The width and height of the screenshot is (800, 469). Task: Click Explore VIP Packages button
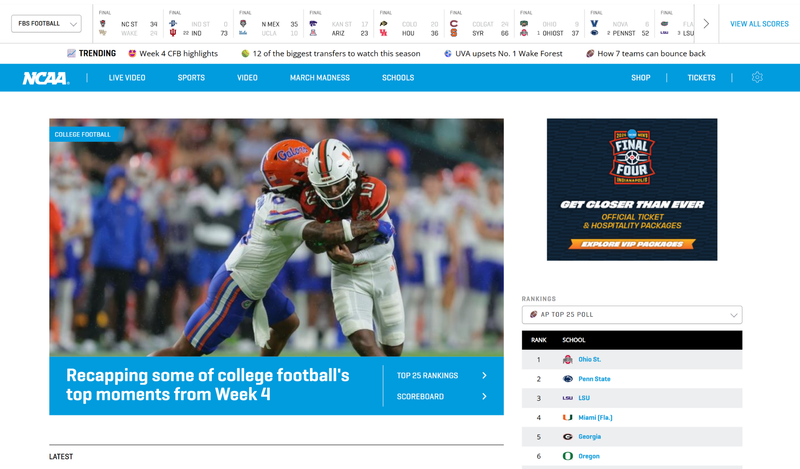point(632,244)
